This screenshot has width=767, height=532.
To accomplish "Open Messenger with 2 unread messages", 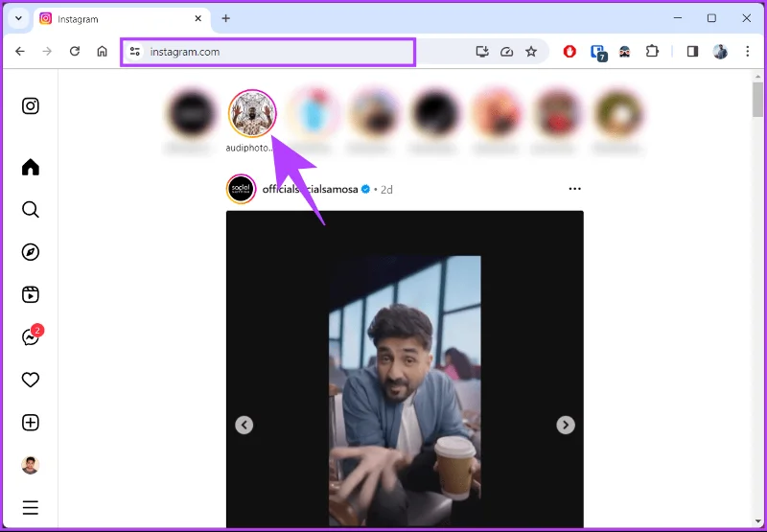I will pyautogui.click(x=32, y=335).
